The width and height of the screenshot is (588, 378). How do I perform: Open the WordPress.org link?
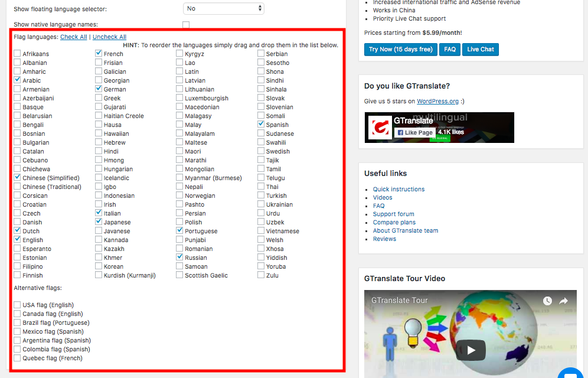(x=437, y=102)
